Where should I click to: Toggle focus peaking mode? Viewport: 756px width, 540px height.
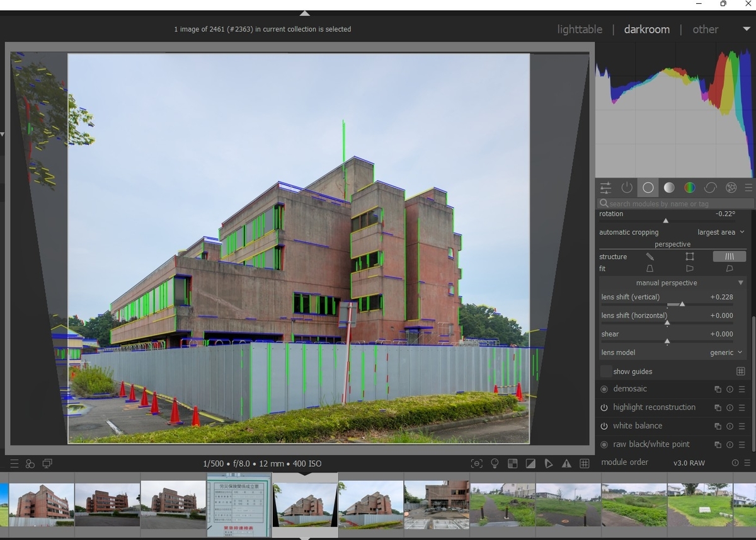pyautogui.click(x=477, y=464)
